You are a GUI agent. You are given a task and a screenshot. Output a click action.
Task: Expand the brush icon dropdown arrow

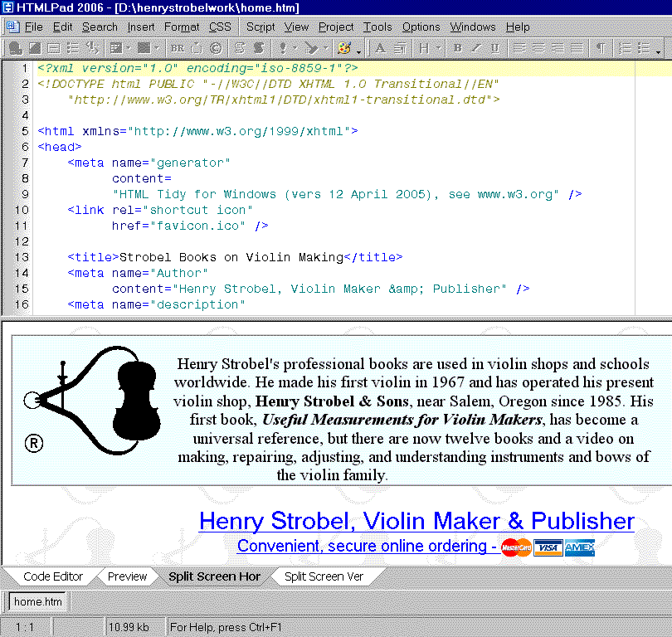coord(326,48)
